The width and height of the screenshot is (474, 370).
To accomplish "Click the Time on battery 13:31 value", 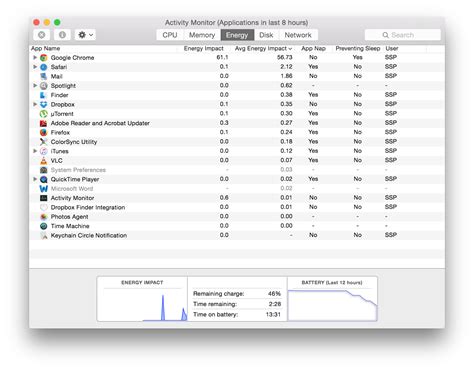I will [273, 314].
